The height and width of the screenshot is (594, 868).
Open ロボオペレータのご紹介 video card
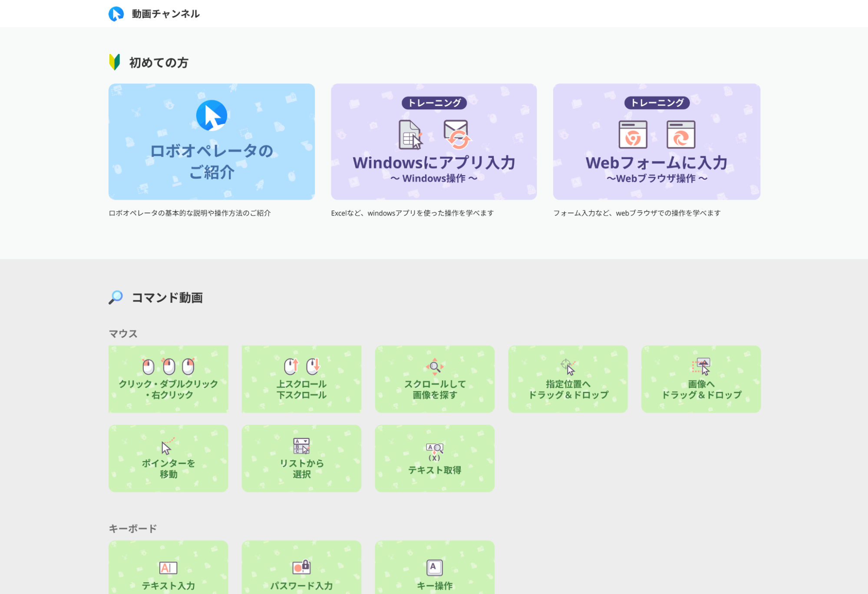tap(211, 142)
